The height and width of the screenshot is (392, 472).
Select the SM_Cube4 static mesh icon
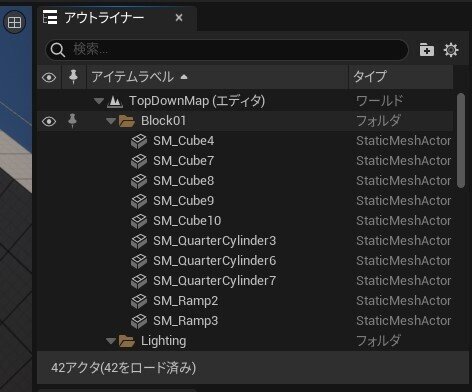[x=139, y=141]
